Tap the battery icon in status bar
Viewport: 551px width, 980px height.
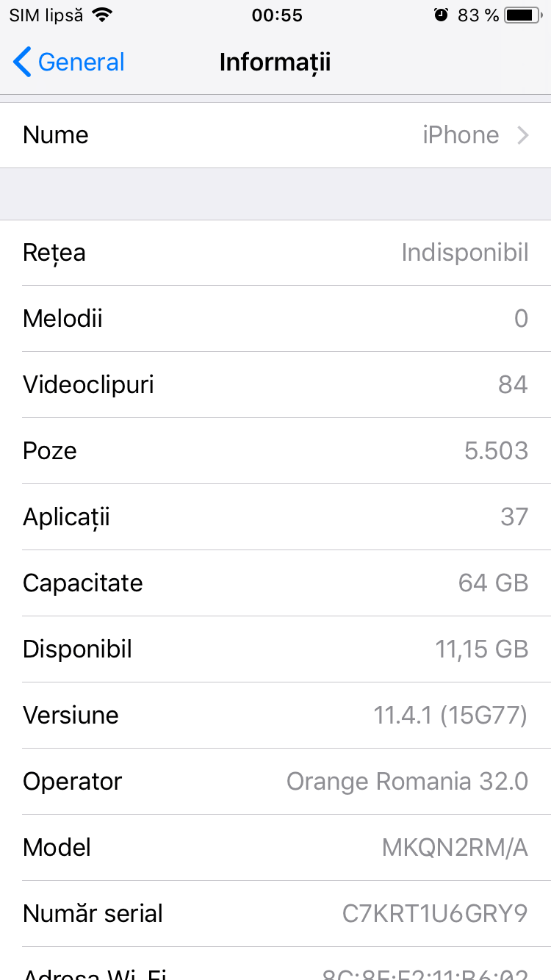(x=522, y=15)
